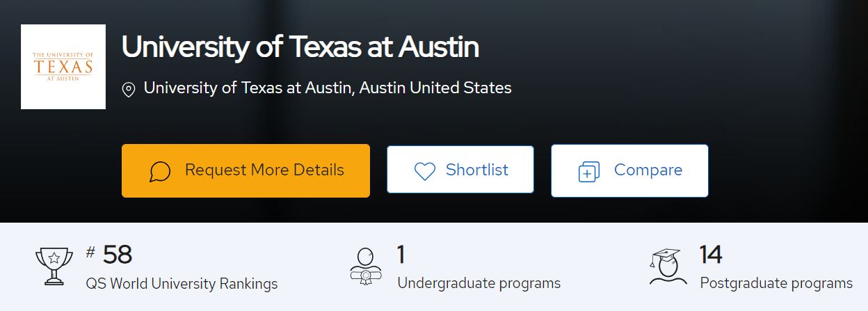
Task: Click the University of Texas logo thumbnail
Action: coord(63,67)
